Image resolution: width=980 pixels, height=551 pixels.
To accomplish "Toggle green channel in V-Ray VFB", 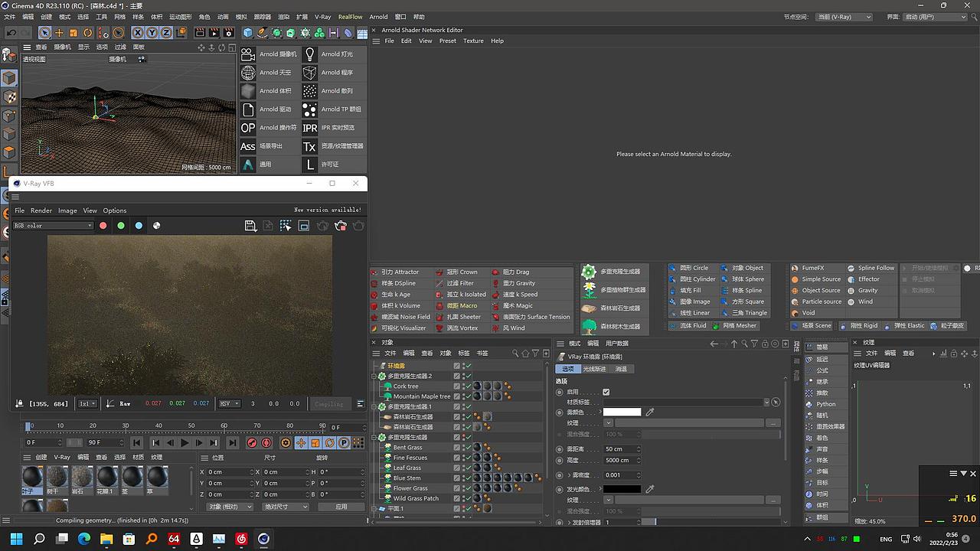I will click(121, 226).
